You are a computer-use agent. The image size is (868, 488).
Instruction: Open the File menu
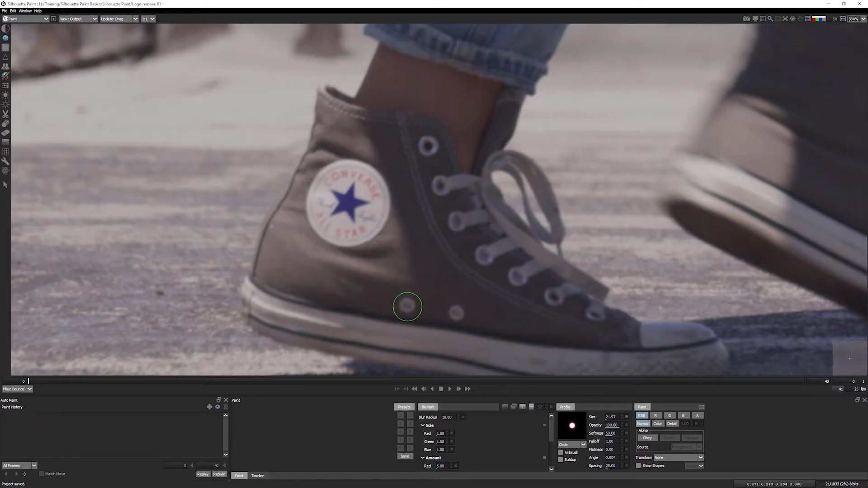point(5,11)
